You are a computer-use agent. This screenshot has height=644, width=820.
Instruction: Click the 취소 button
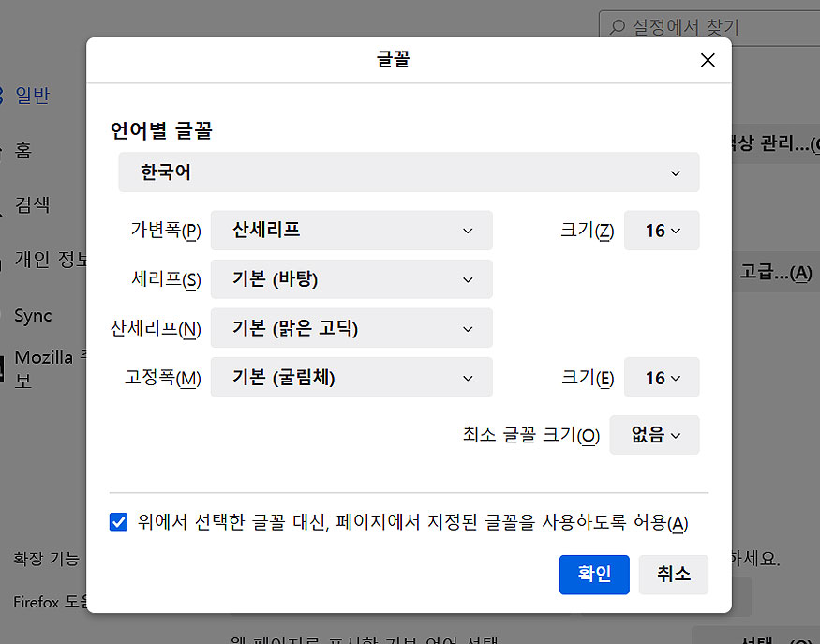coord(674,575)
